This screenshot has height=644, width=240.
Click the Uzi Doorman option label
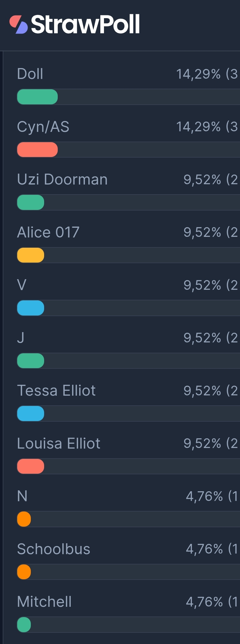[62, 179]
